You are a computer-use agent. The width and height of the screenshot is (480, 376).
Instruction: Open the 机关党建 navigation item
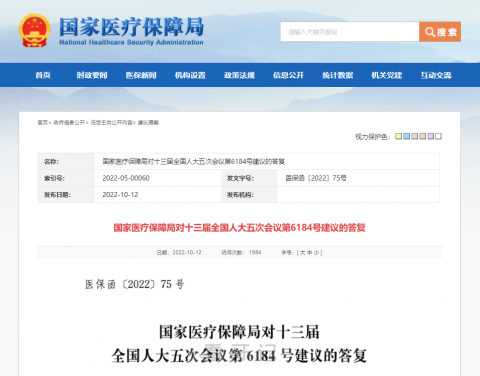pos(387,75)
